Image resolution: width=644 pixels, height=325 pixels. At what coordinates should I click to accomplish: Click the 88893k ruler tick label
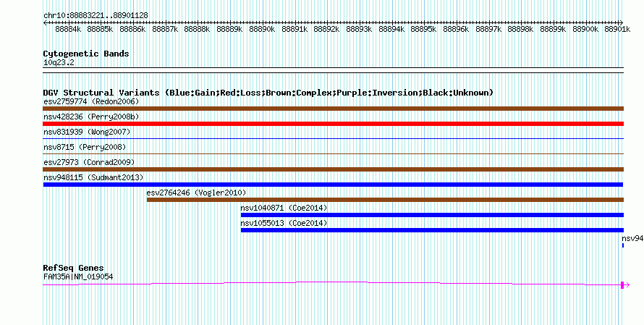(x=359, y=29)
